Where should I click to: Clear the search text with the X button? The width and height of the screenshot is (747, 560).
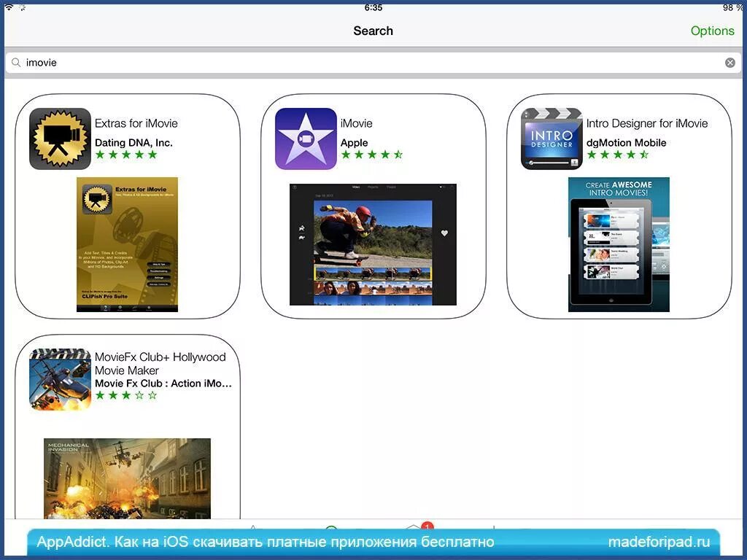[x=729, y=63]
